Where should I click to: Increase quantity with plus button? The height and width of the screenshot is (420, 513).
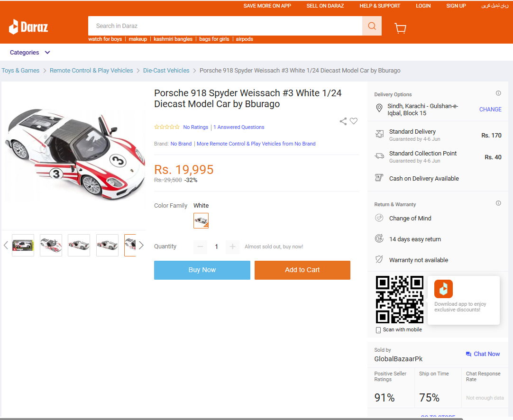click(232, 247)
